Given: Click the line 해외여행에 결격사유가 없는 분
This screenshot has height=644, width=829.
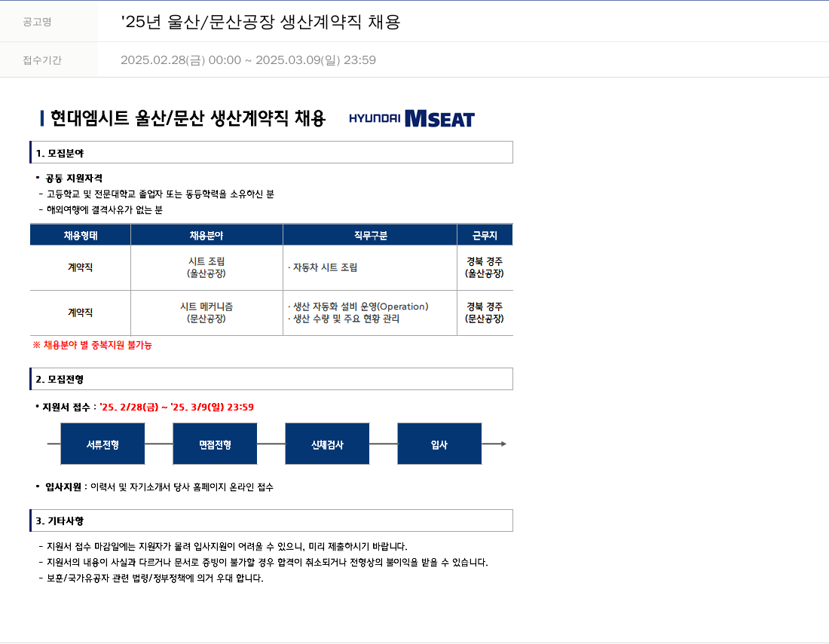Looking at the screenshot, I should click(100, 209).
